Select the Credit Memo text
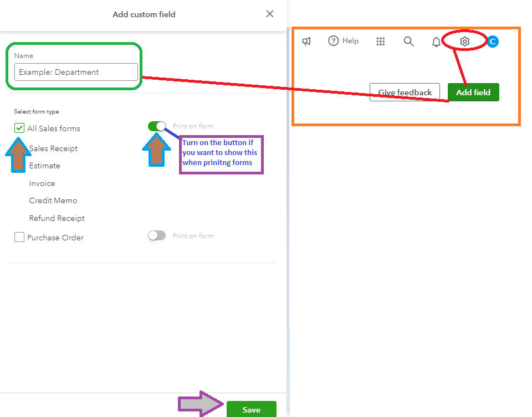 click(53, 200)
